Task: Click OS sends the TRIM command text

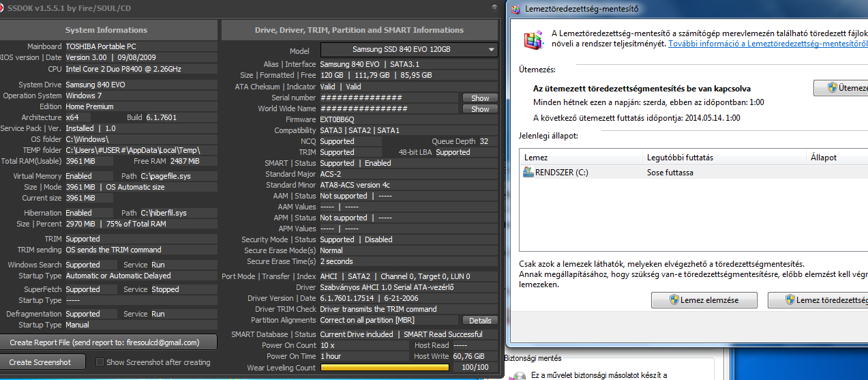Action: (x=113, y=250)
